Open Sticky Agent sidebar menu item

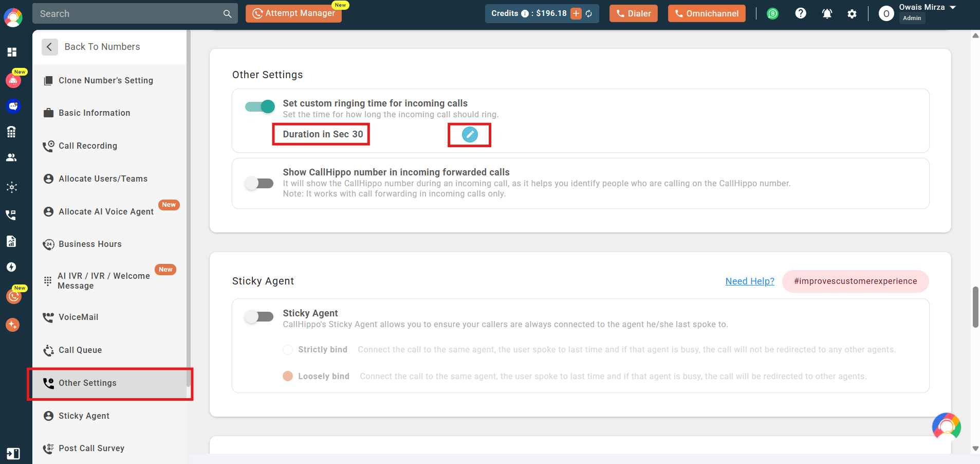click(x=109, y=416)
